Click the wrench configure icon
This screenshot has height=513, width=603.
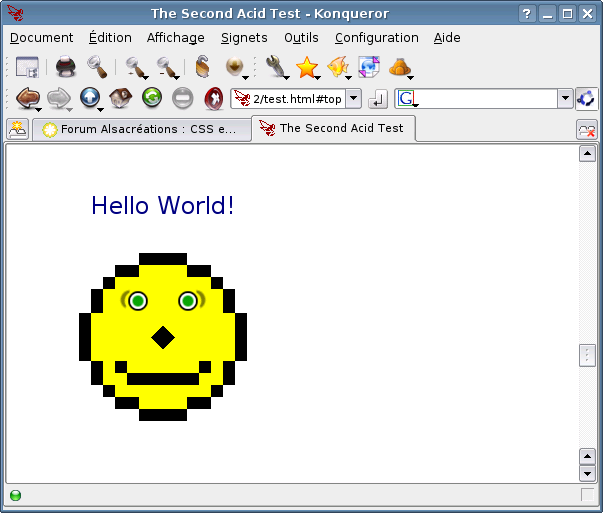click(275, 67)
